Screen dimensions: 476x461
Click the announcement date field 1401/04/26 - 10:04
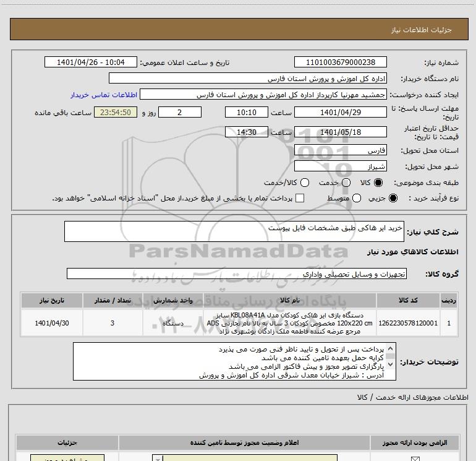click(91, 62)
